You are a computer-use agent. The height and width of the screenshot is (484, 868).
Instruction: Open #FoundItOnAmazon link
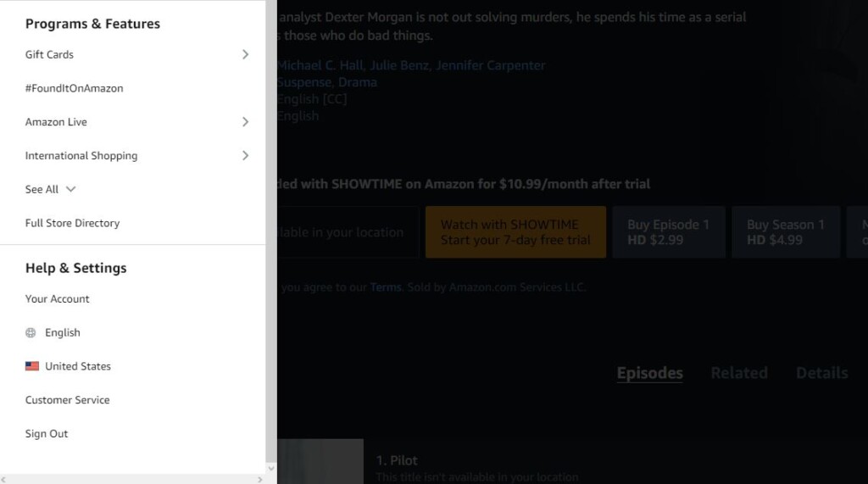click(75, 88)
